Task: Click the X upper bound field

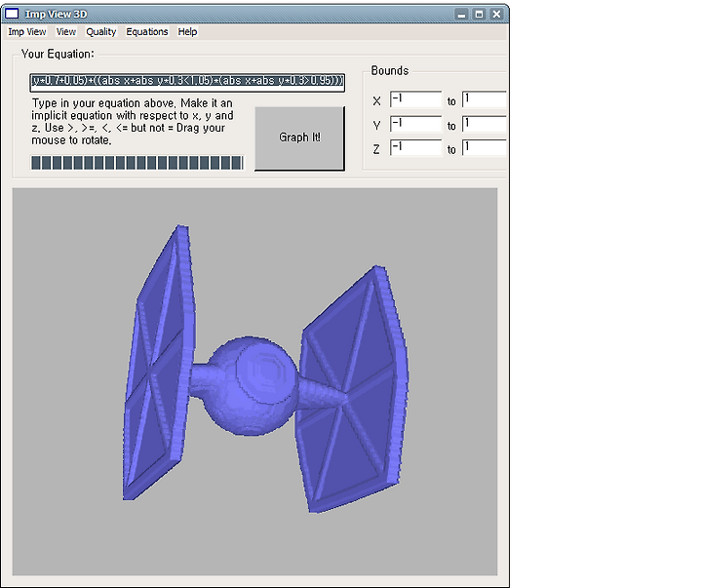Action: coord(485,99)
